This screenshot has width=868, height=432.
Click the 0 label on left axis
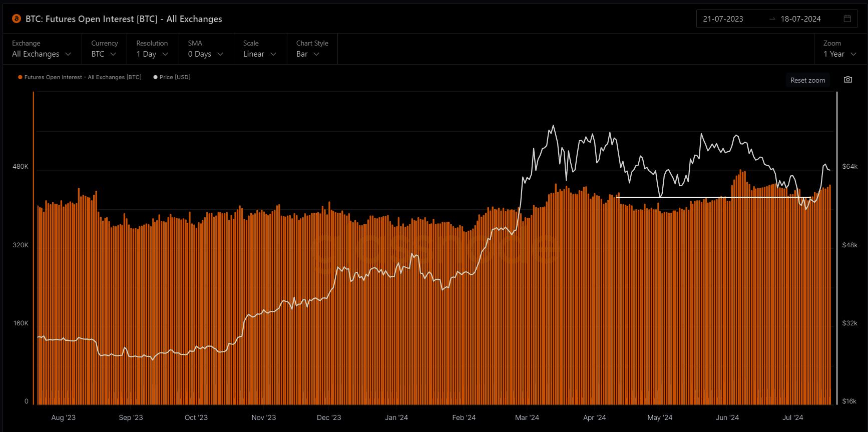27,401
